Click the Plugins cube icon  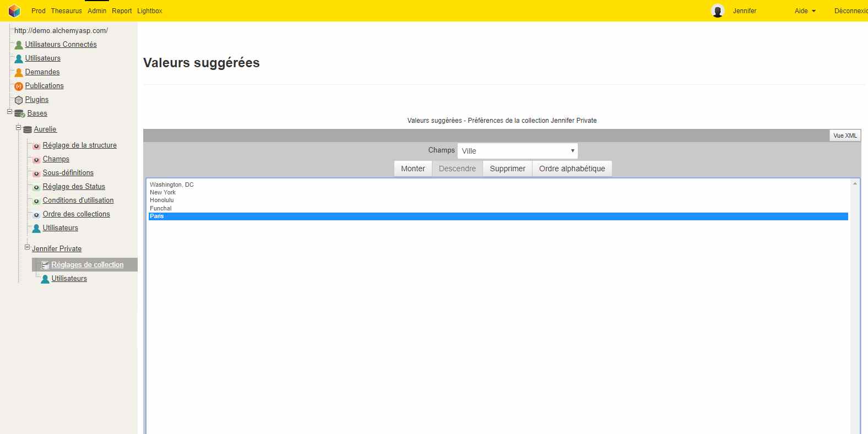(19, 100)
